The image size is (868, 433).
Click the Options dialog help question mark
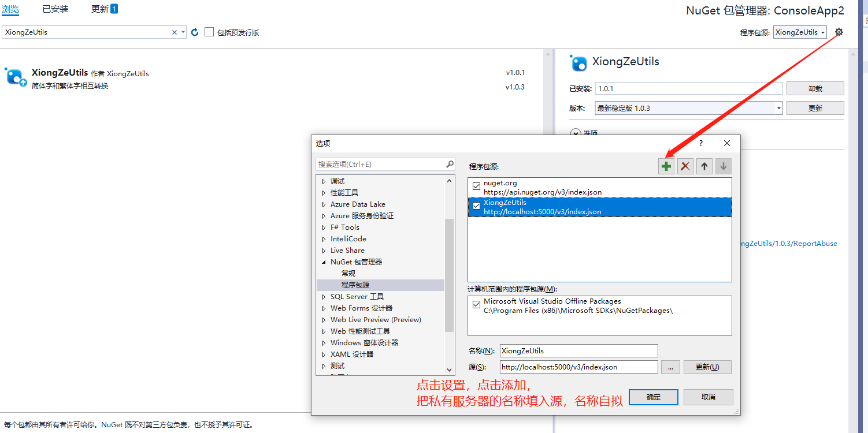[x=701, y=143]
